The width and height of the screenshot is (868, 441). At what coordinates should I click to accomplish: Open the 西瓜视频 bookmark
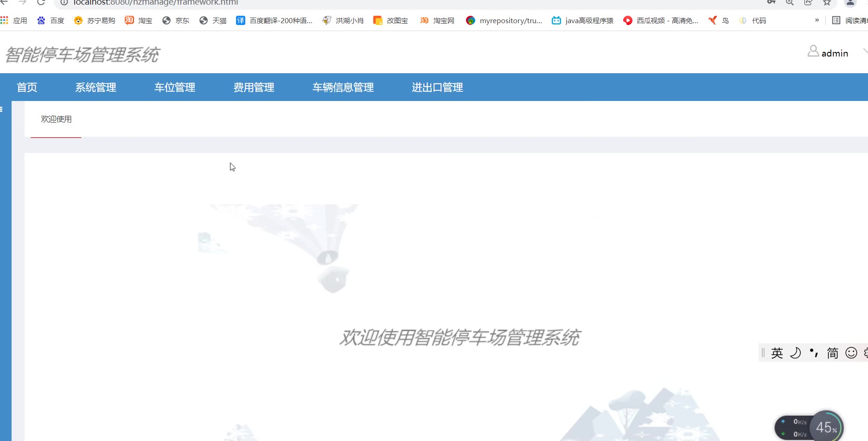(661, 20)
